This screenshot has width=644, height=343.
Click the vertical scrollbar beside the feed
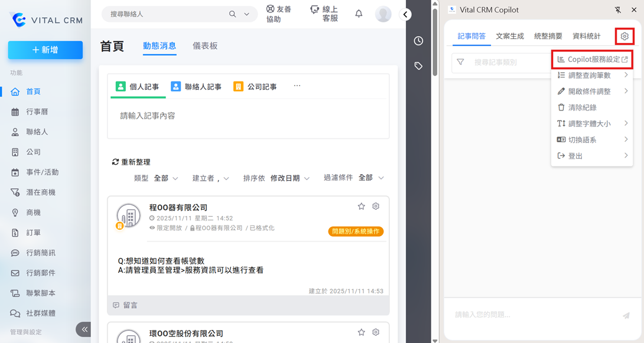coord(435,177)
